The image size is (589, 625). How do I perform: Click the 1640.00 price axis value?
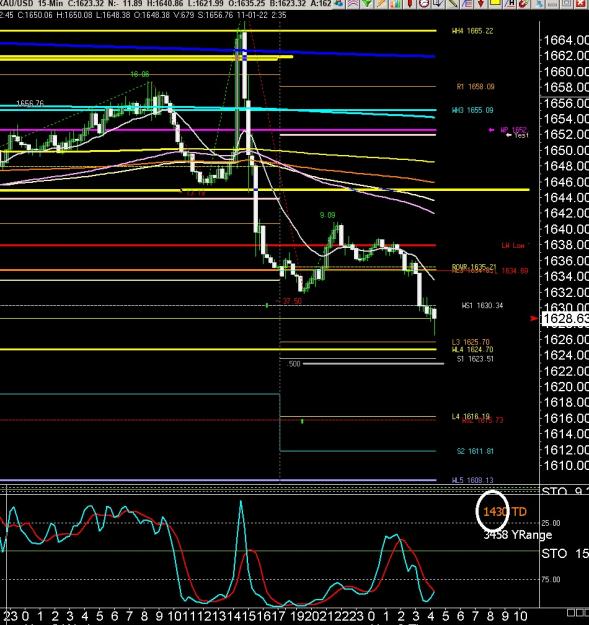click(x=566, y=229)
